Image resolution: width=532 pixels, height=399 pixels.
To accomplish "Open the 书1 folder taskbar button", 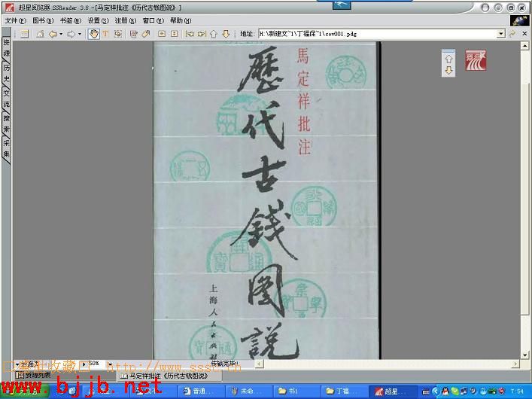I will coord(296,391).
